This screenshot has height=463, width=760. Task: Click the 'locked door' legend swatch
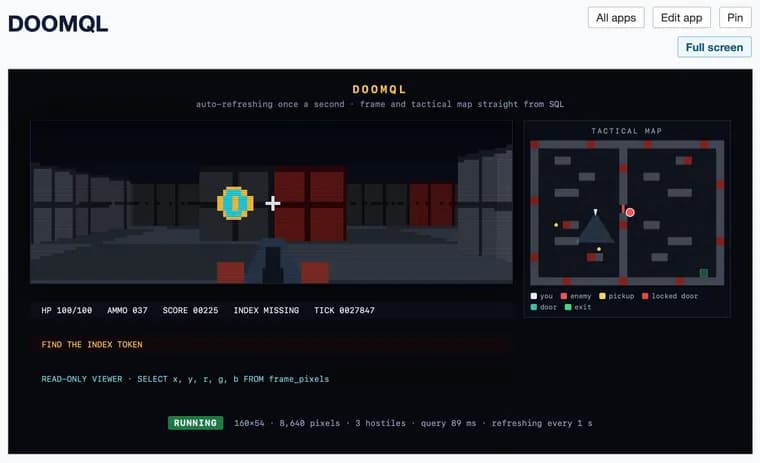[x=645, y=296]
